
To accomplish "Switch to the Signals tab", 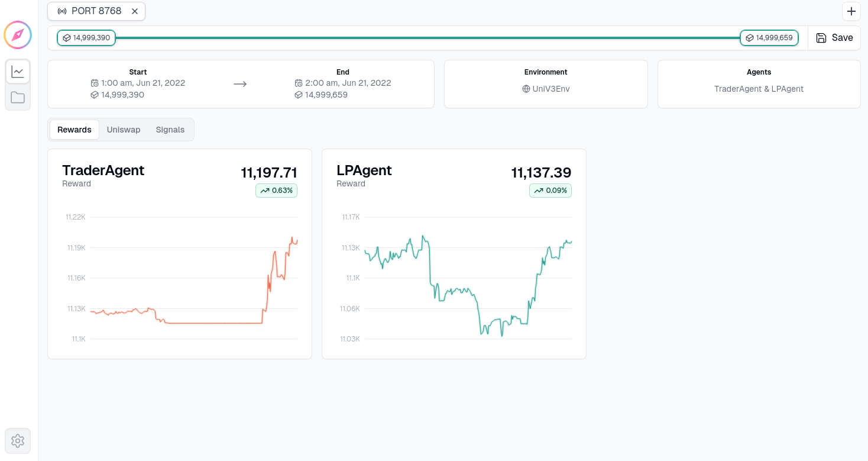I will click(x=170, y=130).
